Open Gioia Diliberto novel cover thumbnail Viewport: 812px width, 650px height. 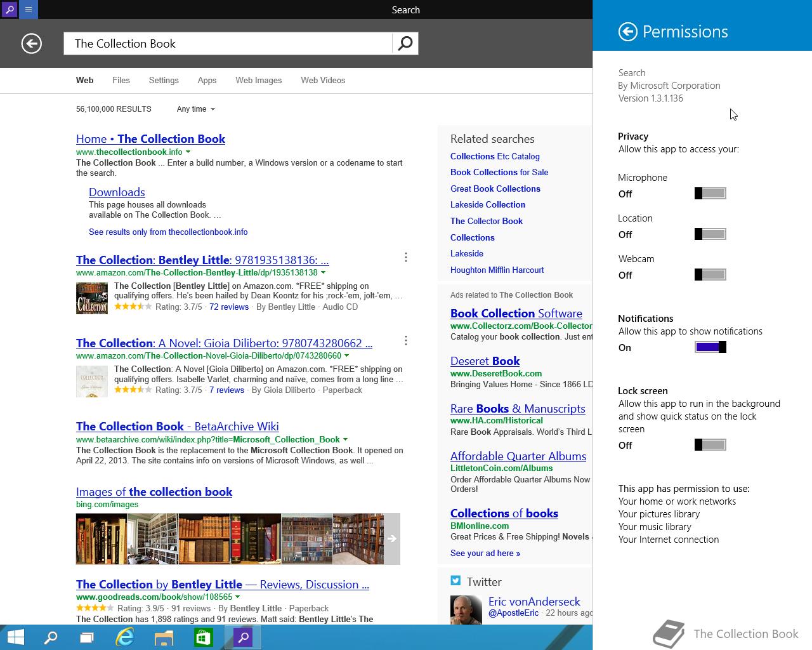92,381
